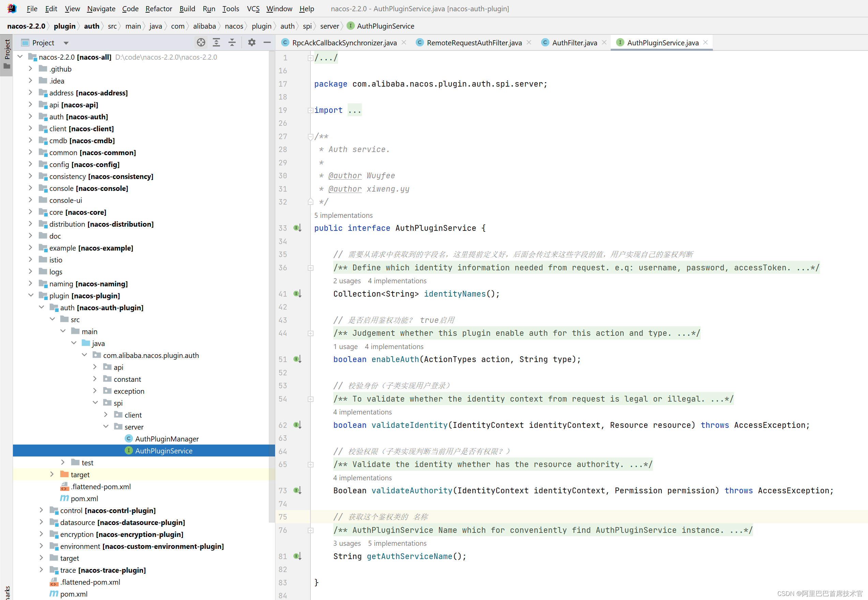
Task: Click the '5 implementations' hint above AuthPluginService
Action: coord(343,215)
